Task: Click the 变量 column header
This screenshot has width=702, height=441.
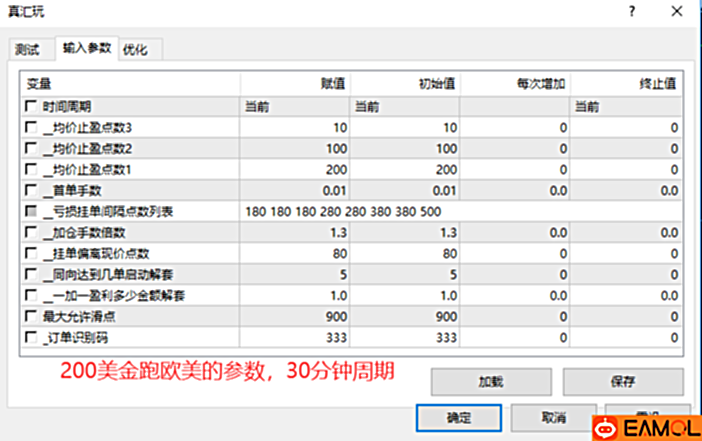Action: [40, 84]
